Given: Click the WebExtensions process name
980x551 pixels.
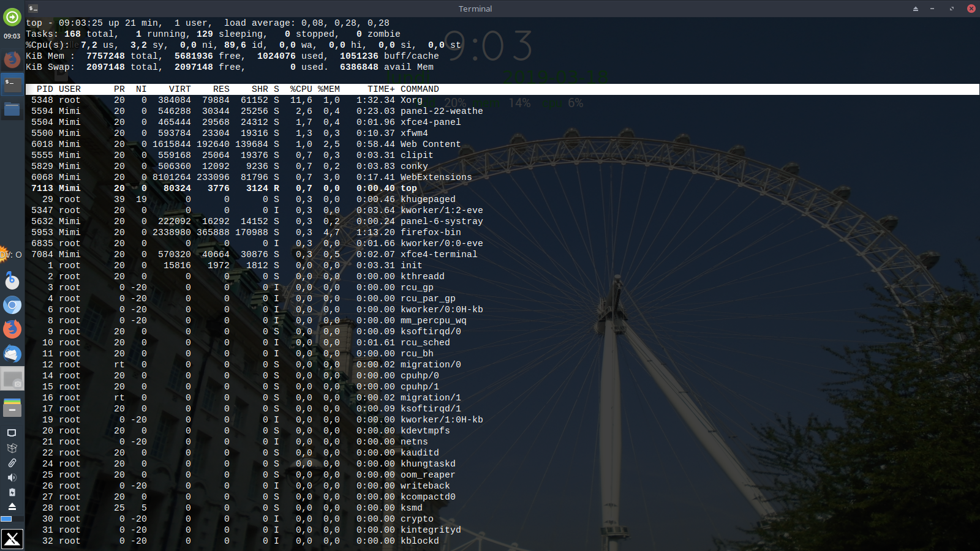Looking at the screenshot, I should tap(436, 178).
